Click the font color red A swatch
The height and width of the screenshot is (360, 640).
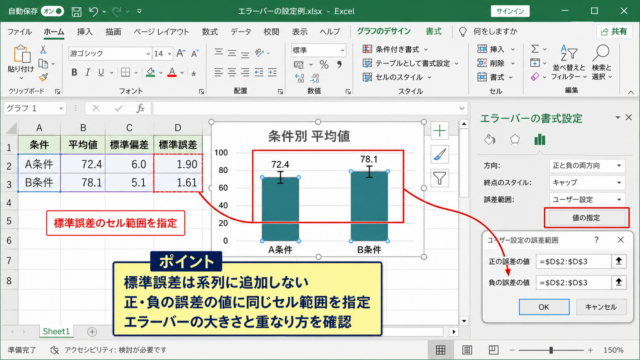[172, 73]
